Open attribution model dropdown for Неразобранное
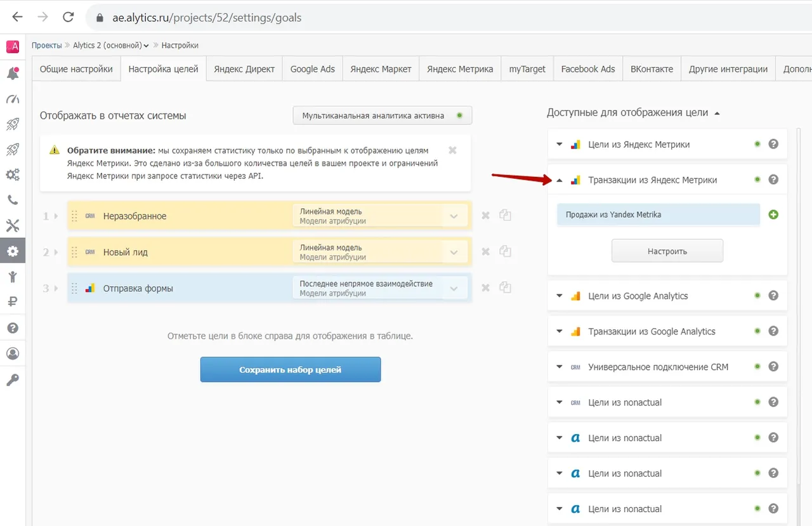This screenshot has height=526, width=812. (x=380, y=216)
